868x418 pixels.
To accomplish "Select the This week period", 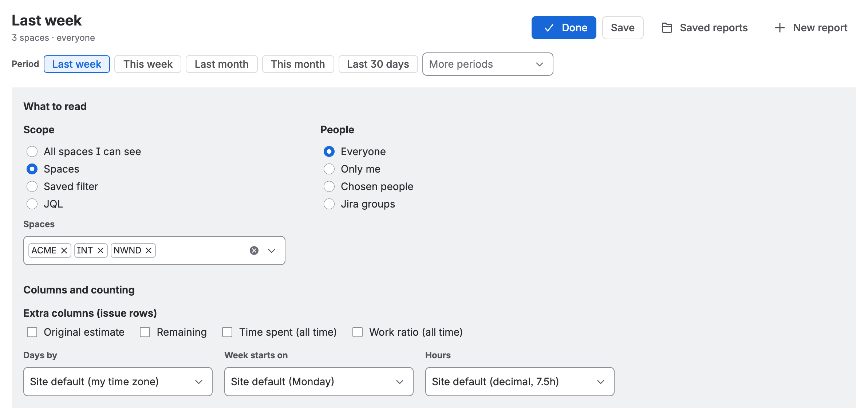I will 148,64.
